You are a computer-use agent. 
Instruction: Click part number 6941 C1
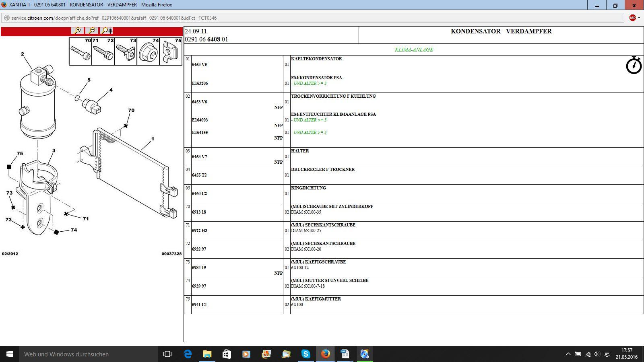tap(199, 304)
